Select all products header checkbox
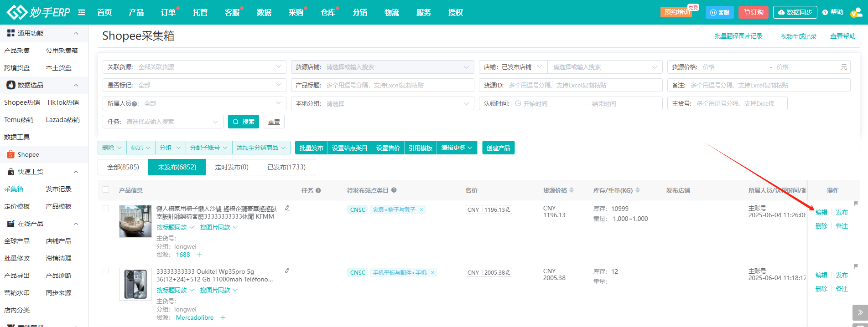The width and height of the screenshot is (868, 327). coord(106,190)
